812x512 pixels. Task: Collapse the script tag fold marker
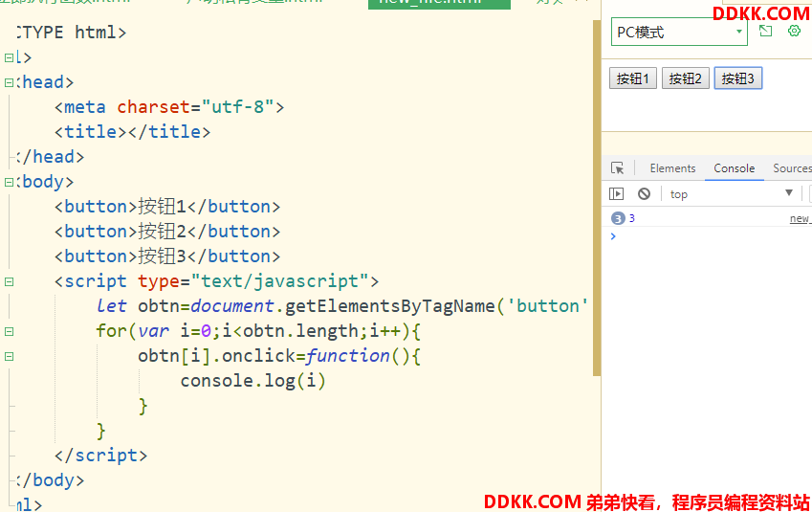tap(9, 282)
